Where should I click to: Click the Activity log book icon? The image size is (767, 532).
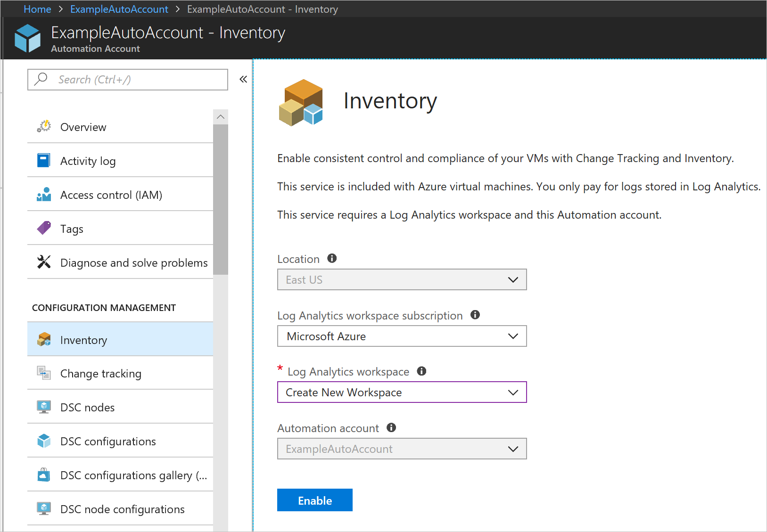44,160
